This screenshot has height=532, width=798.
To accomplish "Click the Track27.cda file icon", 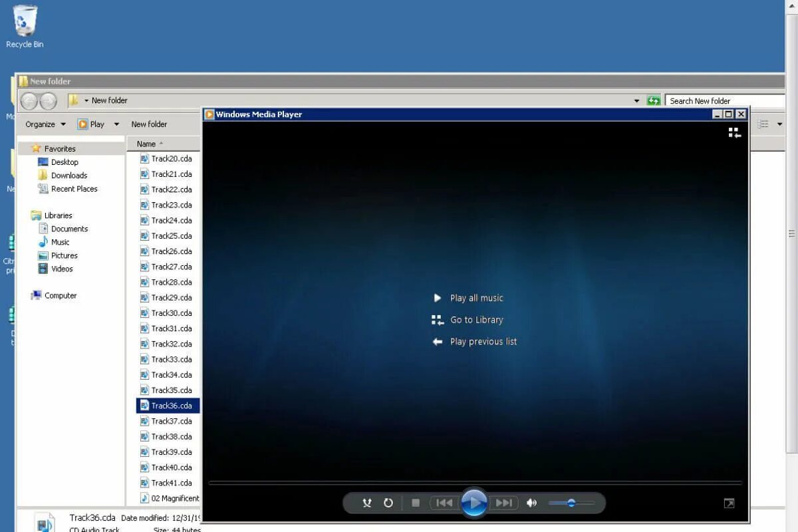I will pyautogui.click(x=144, y=266).
